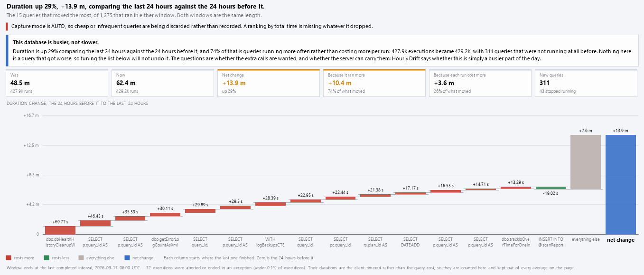Open the 'New queries 311' card

point(586,83)
